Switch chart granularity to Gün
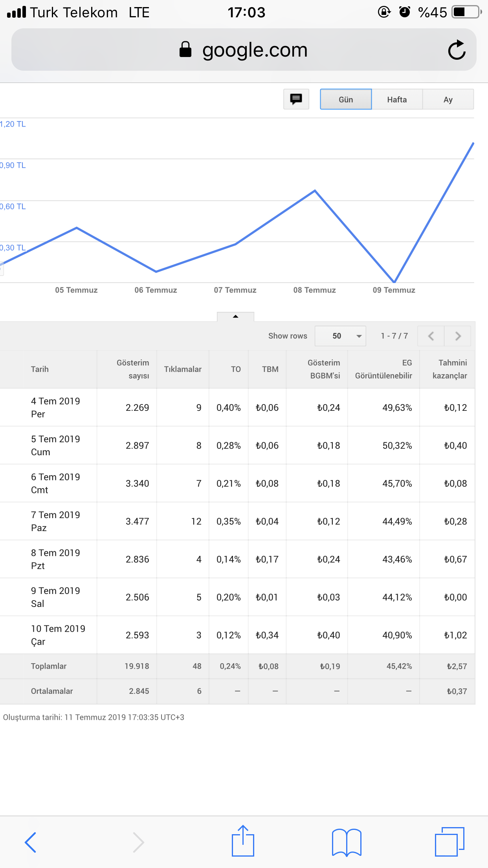 click(x=346, y=99)
